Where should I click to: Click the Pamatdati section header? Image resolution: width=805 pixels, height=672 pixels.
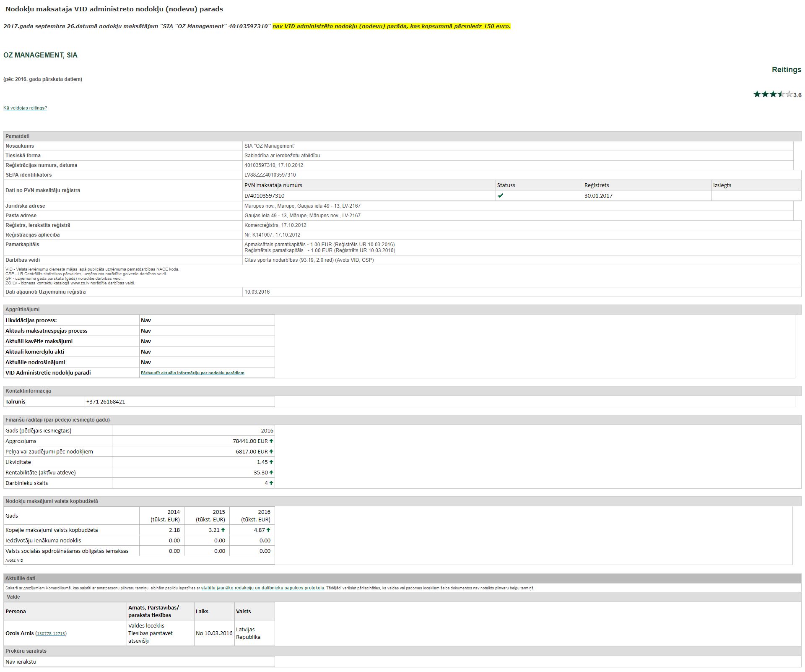click(x=17, y=136)
